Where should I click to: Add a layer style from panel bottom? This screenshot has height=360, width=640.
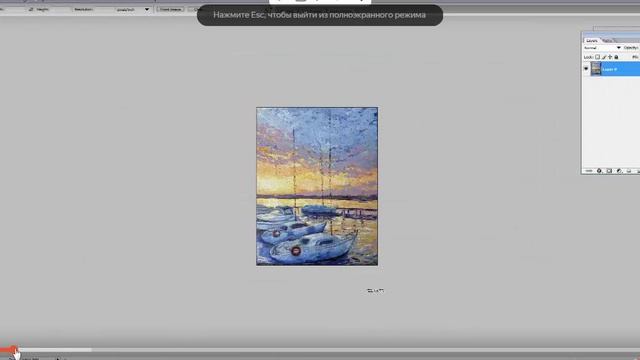point(599,171)
